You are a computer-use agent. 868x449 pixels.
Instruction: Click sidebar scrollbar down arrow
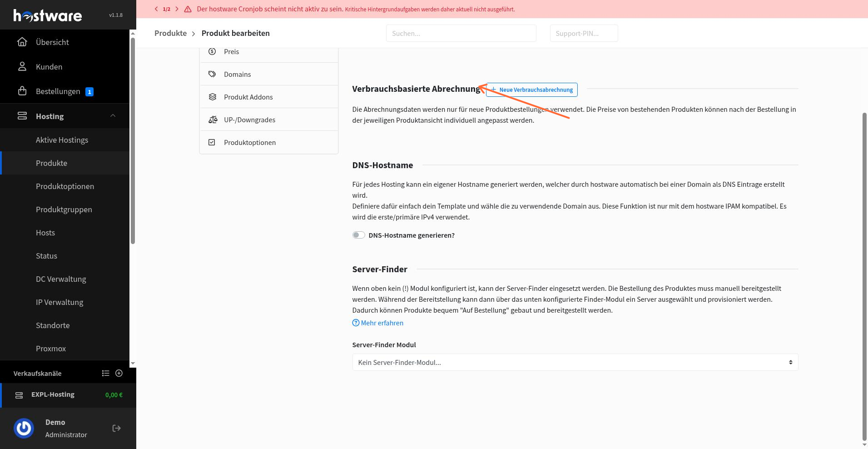pos(133,363)
